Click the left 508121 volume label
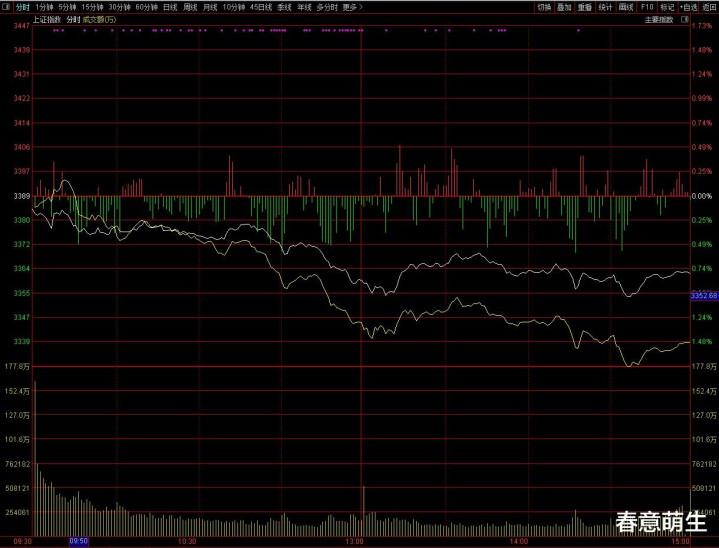Viewport: 719px width, 548px height. (17, 488)
